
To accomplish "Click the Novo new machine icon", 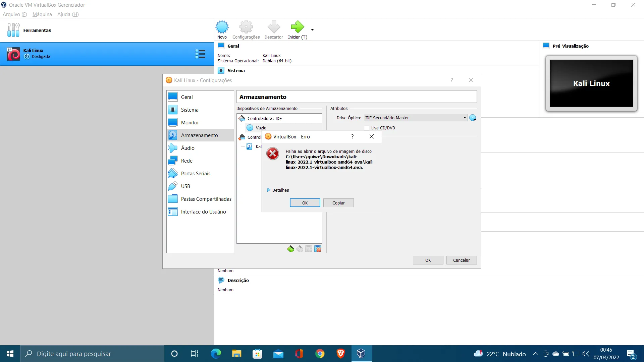I will click(222, 27).
